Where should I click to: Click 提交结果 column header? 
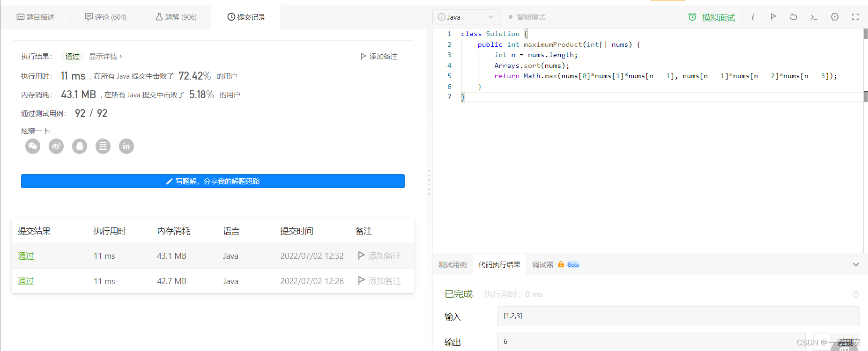pos(34,231)
